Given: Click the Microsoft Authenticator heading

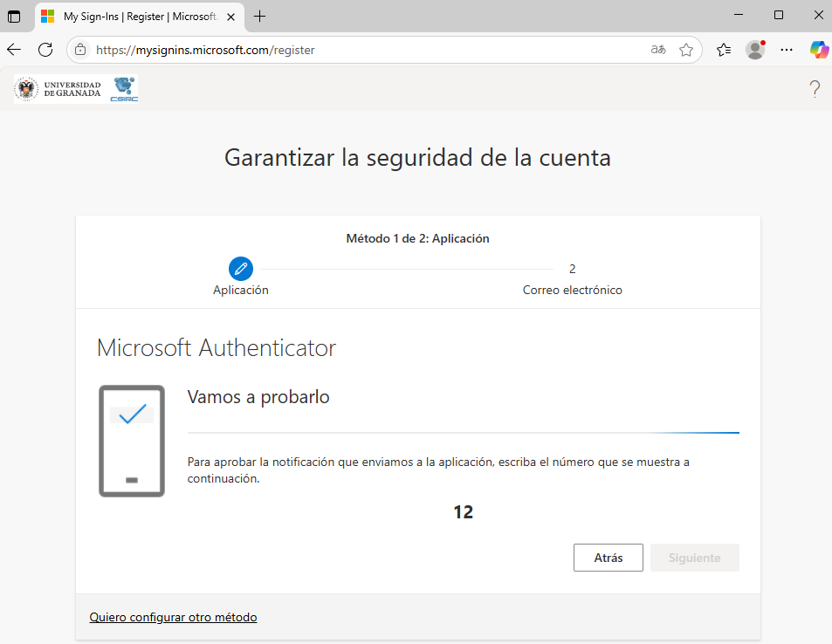Looking at the screenshot, I should coord(217,348).
